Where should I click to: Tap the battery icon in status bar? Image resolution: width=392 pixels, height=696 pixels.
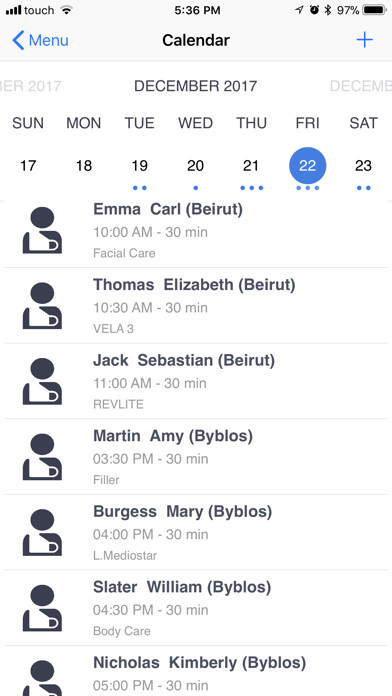click(x=374, y=10)
